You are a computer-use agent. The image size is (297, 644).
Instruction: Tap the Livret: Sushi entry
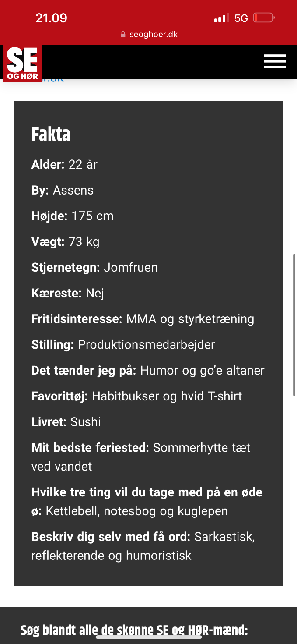tap(66, 422)
